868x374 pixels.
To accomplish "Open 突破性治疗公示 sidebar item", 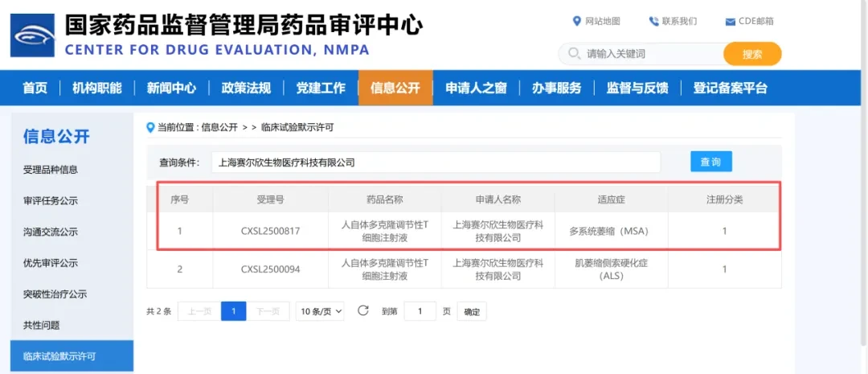I will coord(51,294).
